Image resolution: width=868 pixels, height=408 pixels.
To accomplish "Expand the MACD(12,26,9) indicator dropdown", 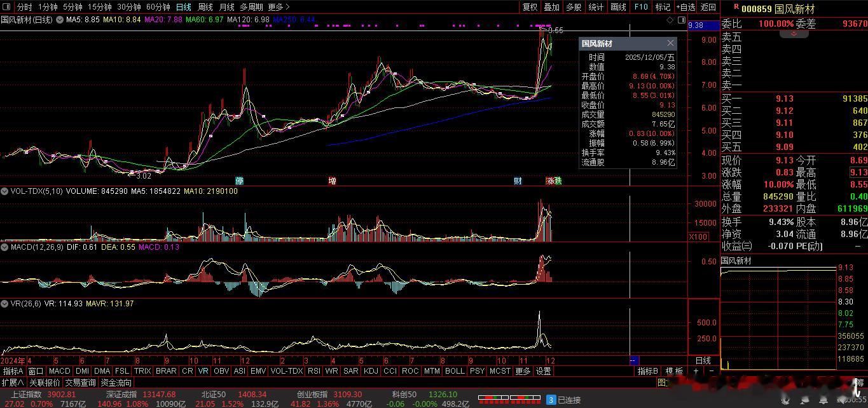I will [x=4, y=247].
